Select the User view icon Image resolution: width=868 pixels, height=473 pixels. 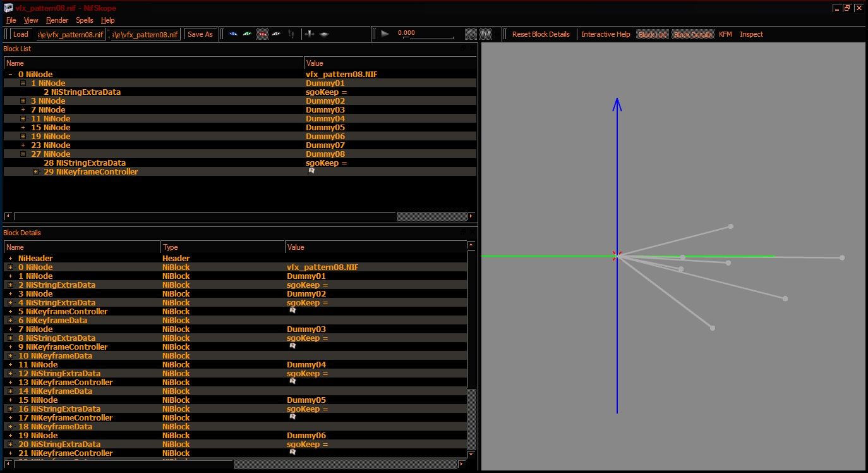pos(276,34)
